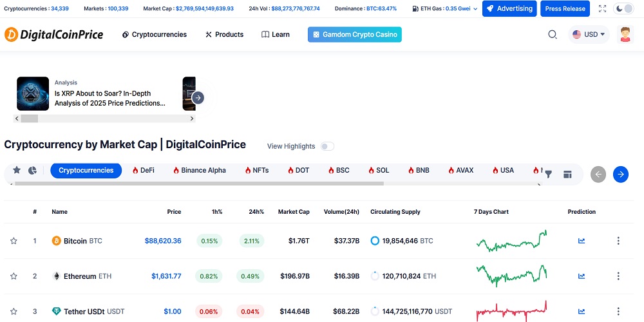
Task: Open the XRP analysis article thumbnail
Action: tap(33, 93)
